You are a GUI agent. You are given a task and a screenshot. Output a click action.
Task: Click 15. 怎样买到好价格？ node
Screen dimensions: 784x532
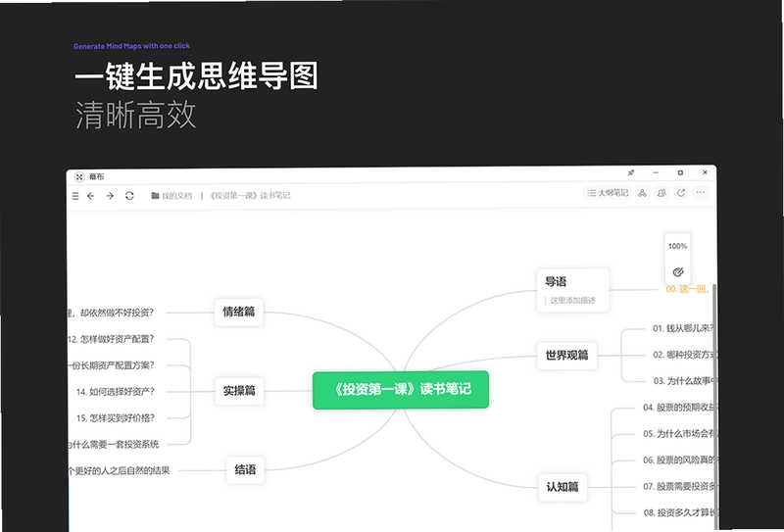(116, 418)
